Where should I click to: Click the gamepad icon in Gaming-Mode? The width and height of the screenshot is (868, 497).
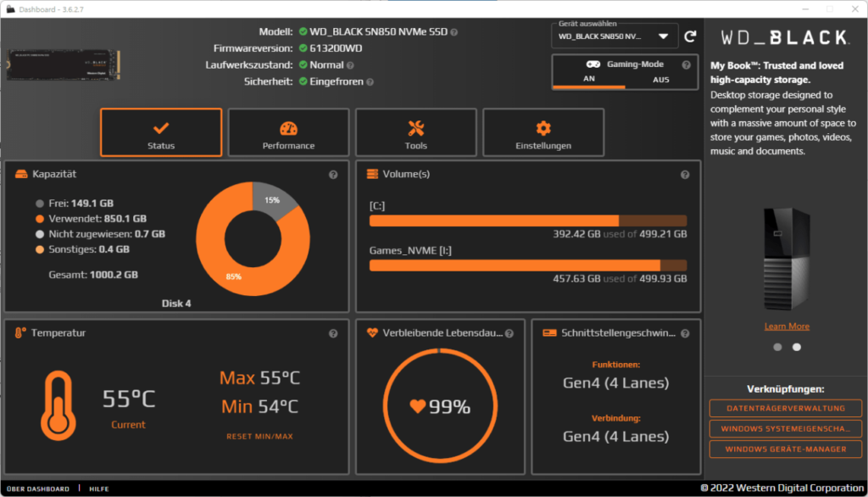coord(593,64)
